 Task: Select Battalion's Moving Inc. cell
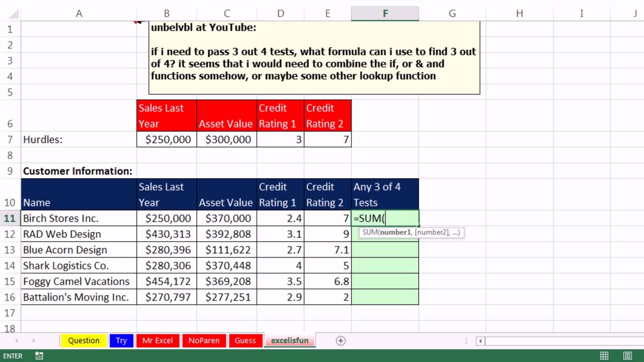pos(79,297)
